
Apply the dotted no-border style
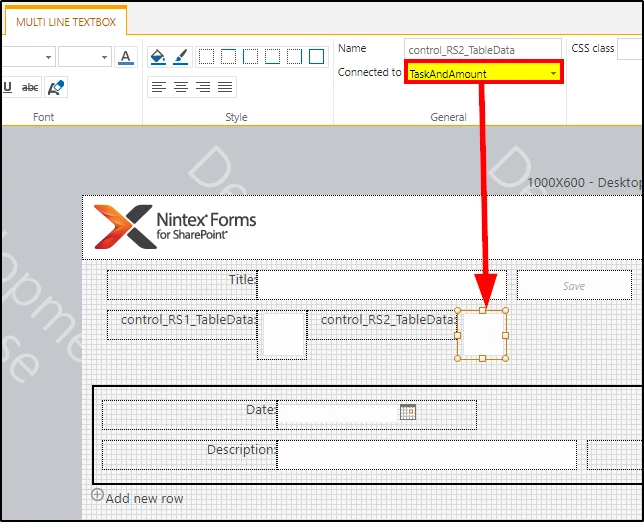tap(207, 57)
